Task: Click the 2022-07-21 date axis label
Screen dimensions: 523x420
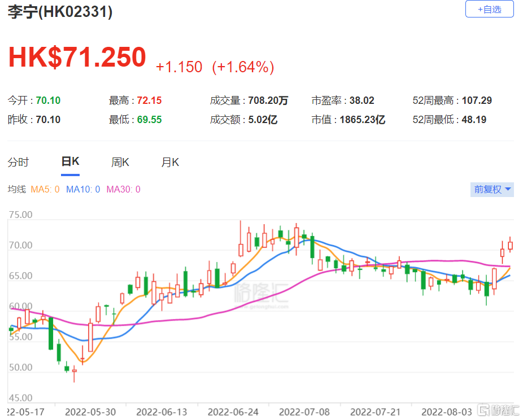Action: [x=376, y=412]
